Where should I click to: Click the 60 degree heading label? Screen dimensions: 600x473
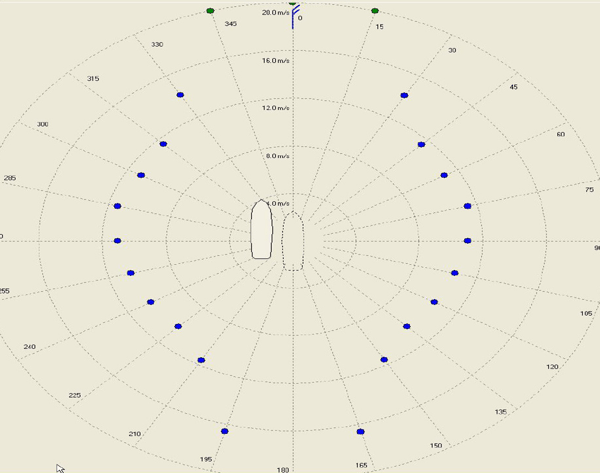(x=561, y=134)
